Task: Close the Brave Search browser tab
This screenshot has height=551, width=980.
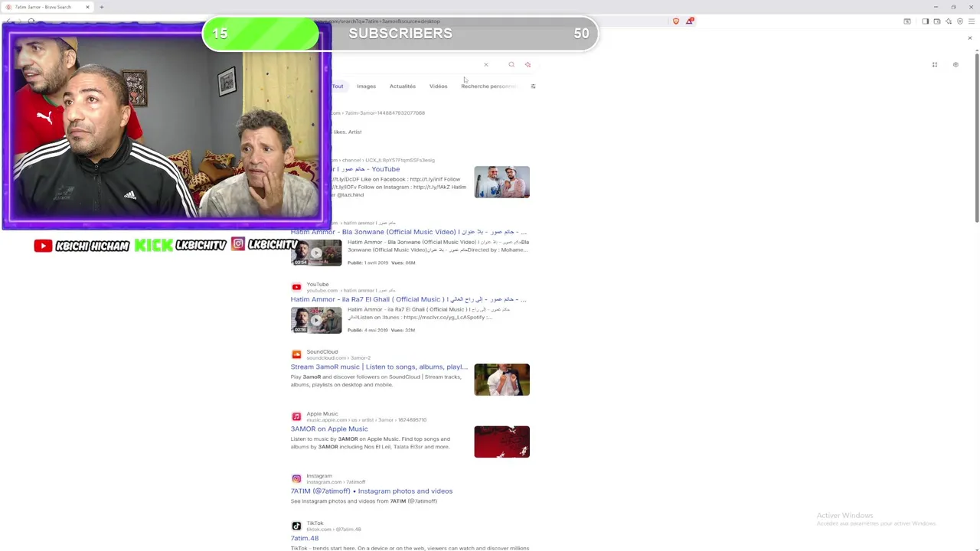Action: point(87,7)
